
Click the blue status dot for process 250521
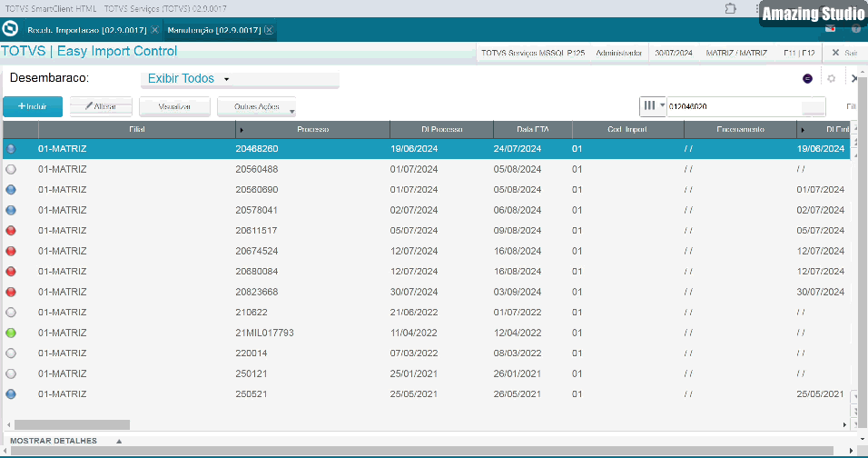coord(11,395)
